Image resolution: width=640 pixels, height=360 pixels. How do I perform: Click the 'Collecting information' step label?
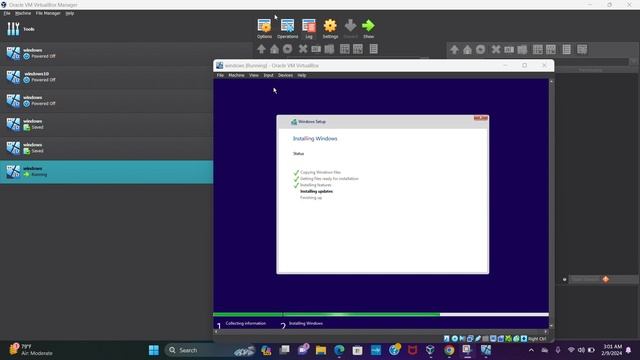pyautogui.click(x=246, y=323)
